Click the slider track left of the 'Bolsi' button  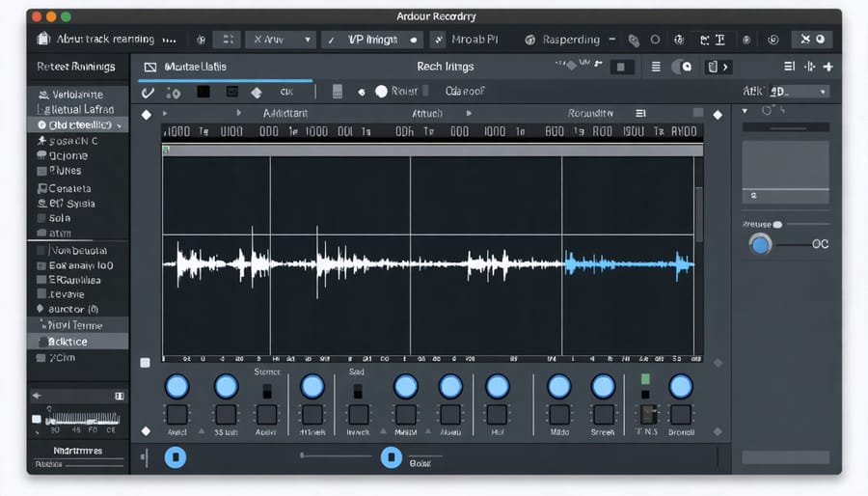(336, 455)
